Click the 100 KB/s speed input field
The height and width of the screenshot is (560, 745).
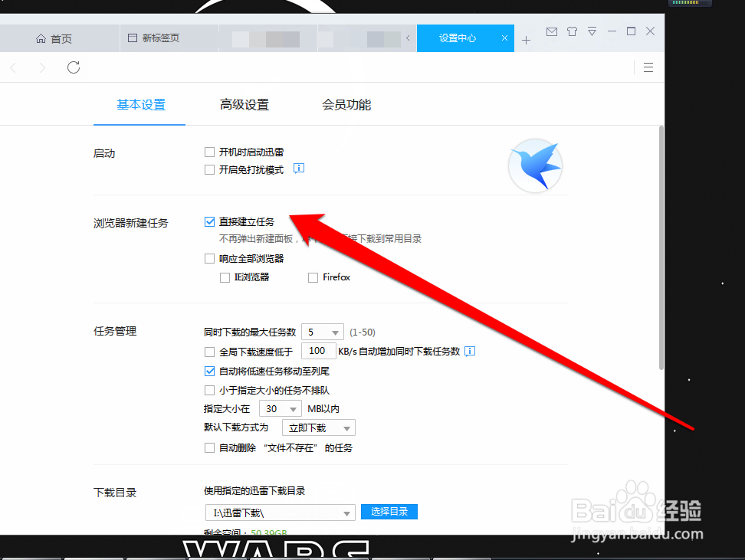(319, 351)
